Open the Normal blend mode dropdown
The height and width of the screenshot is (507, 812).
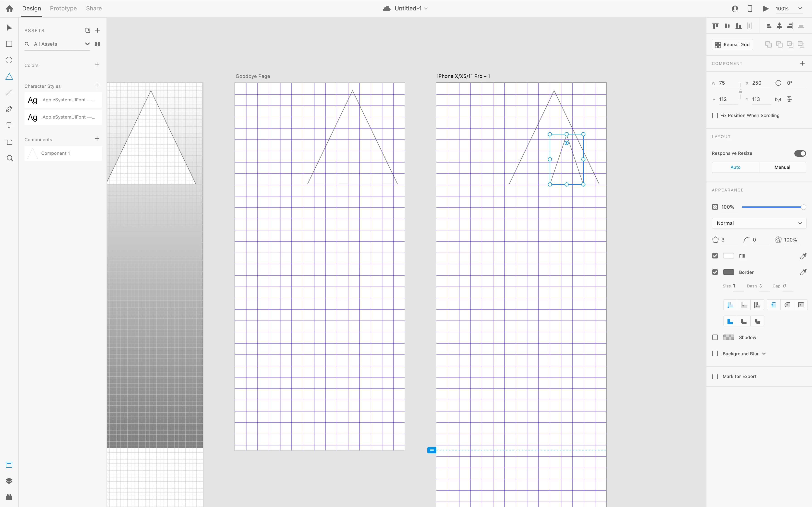759,223
